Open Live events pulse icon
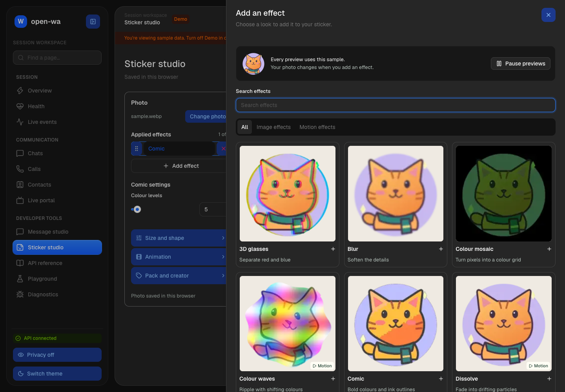 coord(20,122)
